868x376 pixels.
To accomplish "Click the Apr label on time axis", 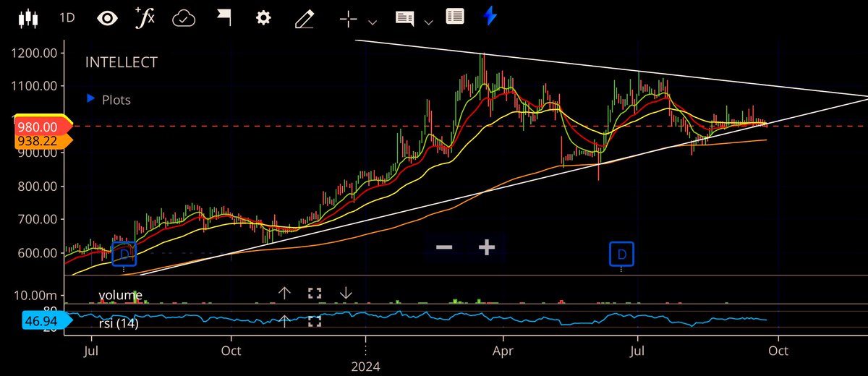I will pos(503,351).
